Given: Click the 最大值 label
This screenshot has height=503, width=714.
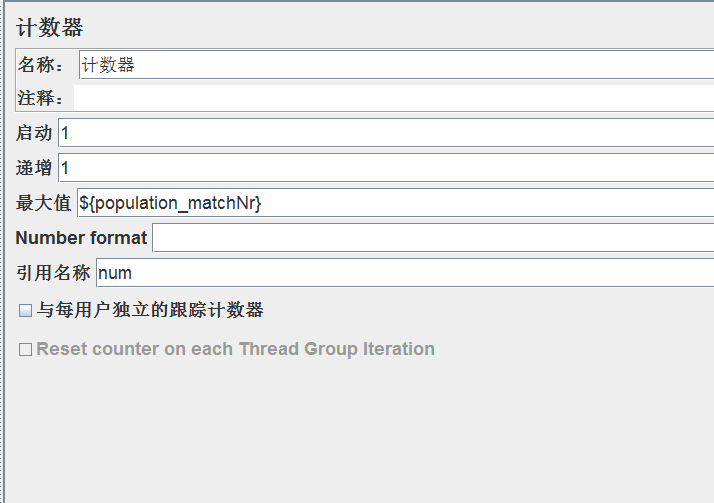Looking at the screenshot, I should click(43, 203).
